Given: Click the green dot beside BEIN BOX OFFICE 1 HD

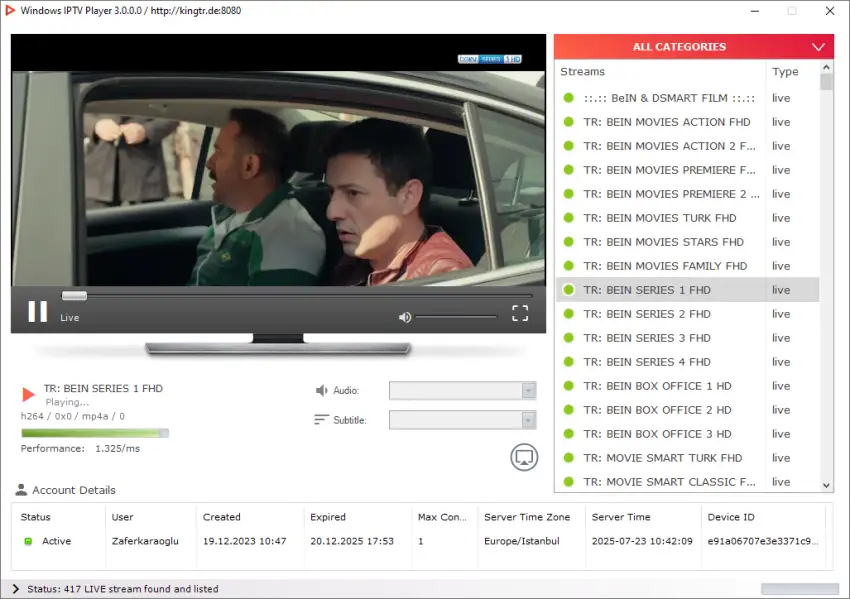Looking at the screenshot, I should (569, 386).
